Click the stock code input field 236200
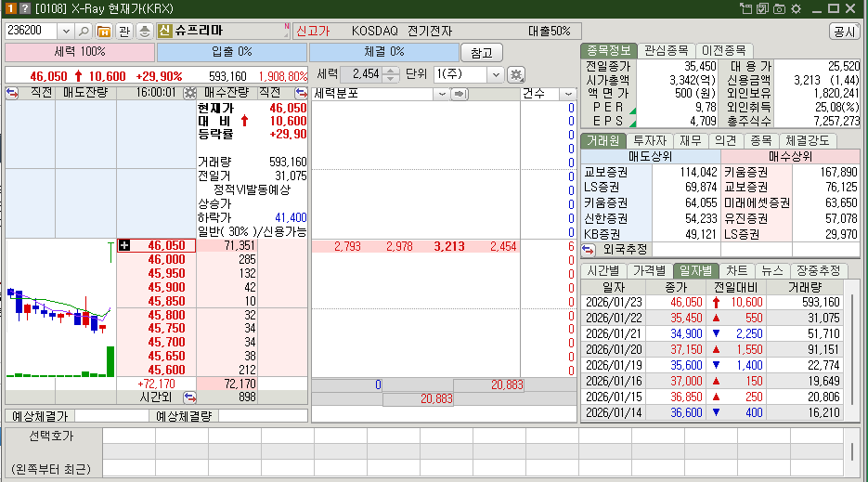This screenshot has width=868, height=482. coord(32,31)
